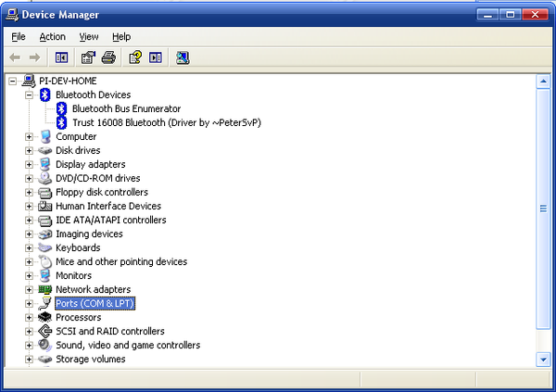Click the vertical scrollbar thumb
This screenshot has width=556, height=392.
point(543,209)
